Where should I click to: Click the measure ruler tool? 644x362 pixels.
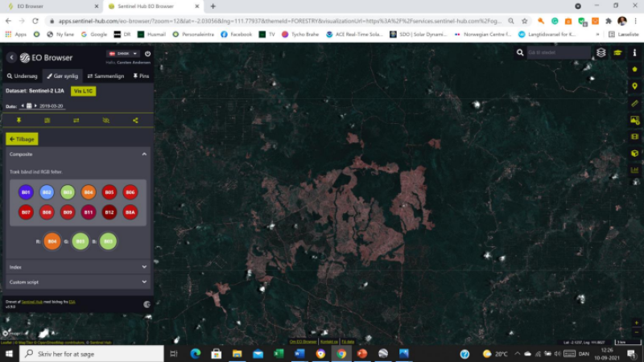tap(634, 103)
